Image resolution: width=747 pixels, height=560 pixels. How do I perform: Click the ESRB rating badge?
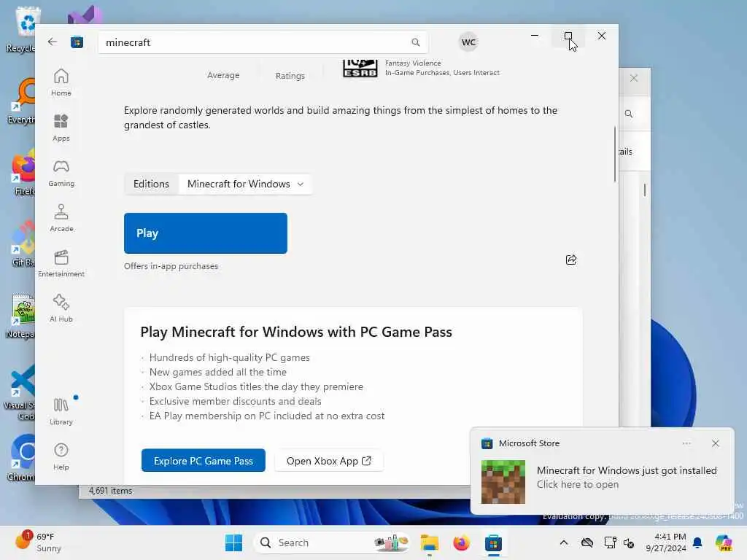pos(360,68)
